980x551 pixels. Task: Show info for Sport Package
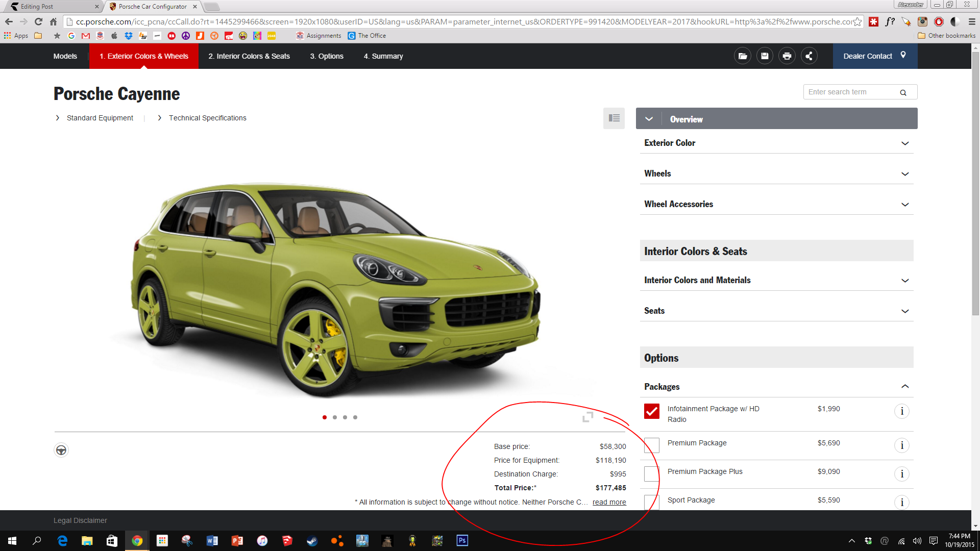[902, 503]
